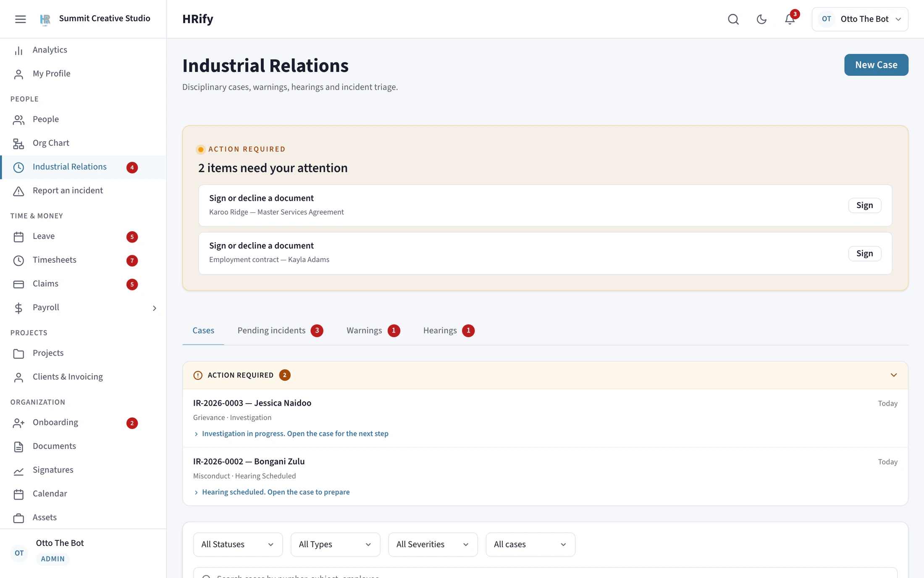This screenshot has width=924, height=578.
Task: Click the Summit Creative Studio name
Action: (x=105, y=18)
